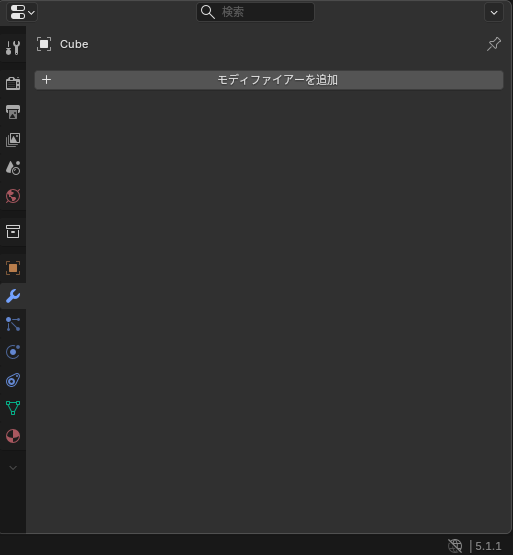Open the options dropdown beside the search

(494, 12)
